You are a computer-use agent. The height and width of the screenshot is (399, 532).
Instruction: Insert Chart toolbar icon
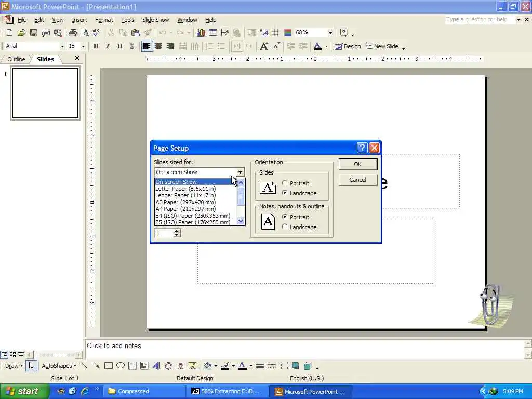pos(201,33)
